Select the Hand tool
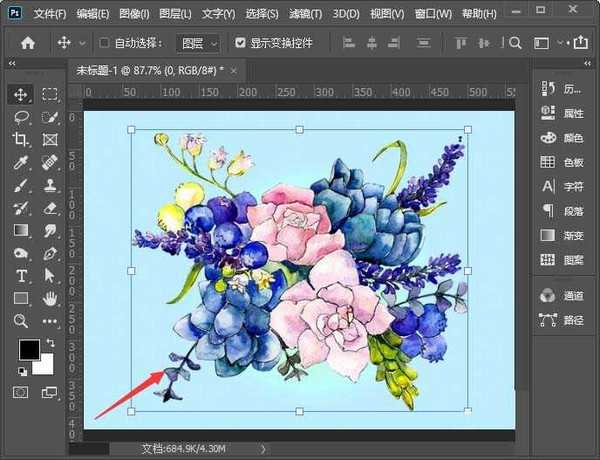The height and width of the screenshot is (460, 600). tap(50, 298)
